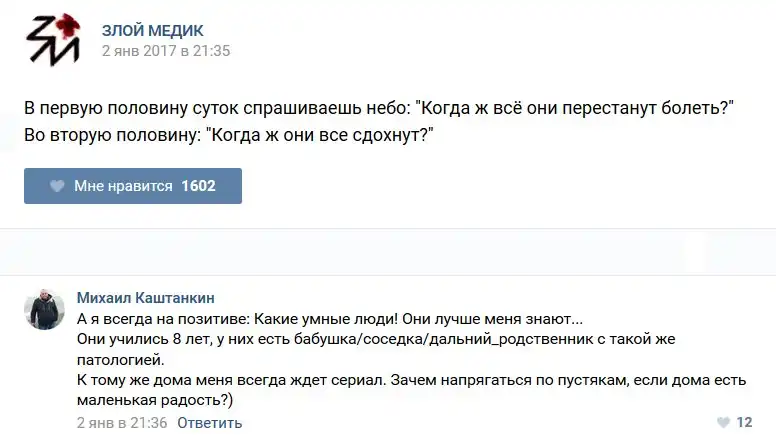Viewport: 776px width, 435px height.
Task: Like the comment with its heart icon
Action: [x=724, y=423]
